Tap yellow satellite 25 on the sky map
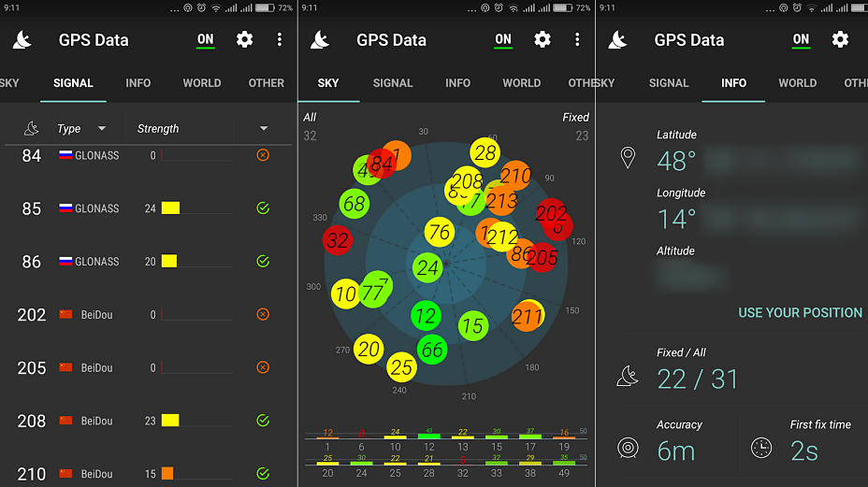The image size is (868, 487). tap(401, 367)
